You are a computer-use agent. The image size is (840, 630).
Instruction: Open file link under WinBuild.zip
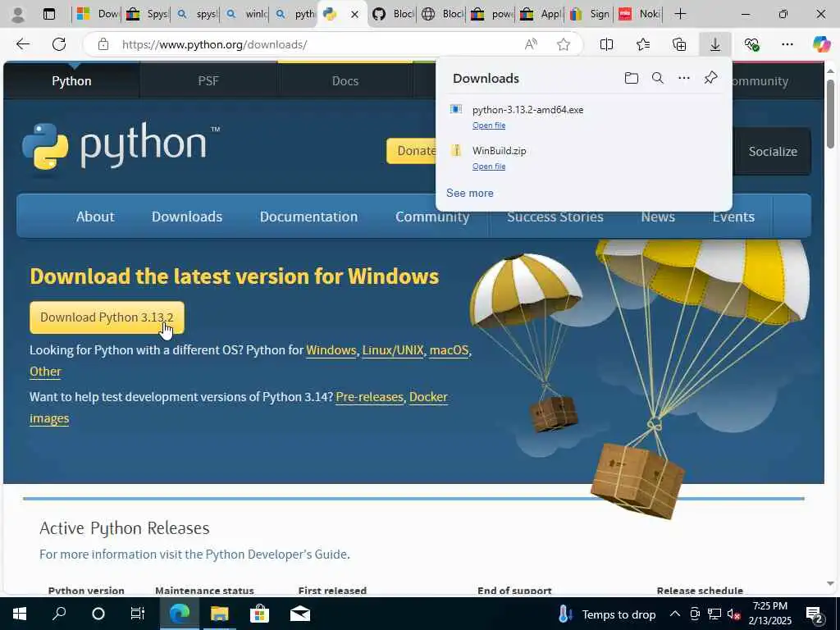coord(489,167)
